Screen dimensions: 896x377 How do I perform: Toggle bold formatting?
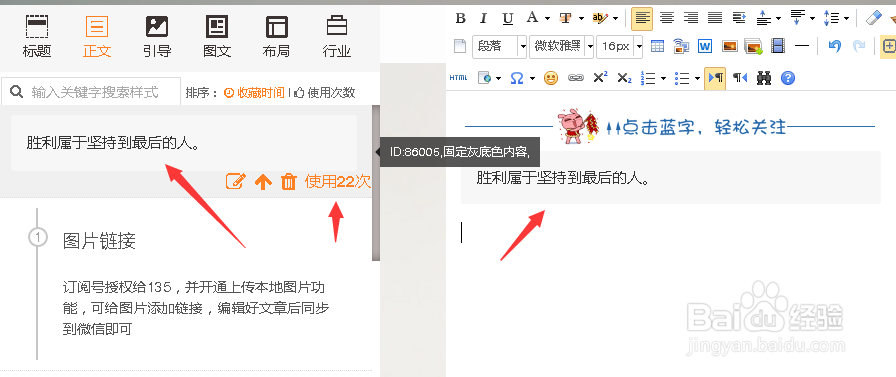(461, 18)
